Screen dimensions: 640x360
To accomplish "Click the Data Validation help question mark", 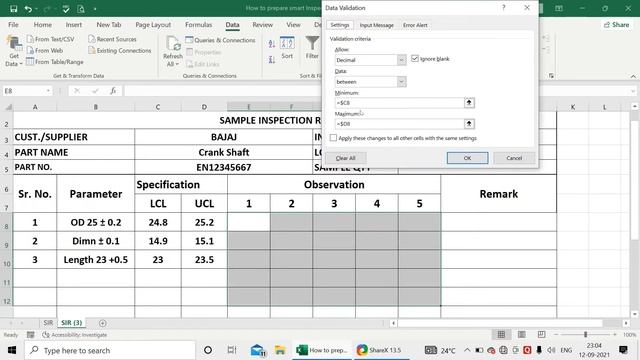I will click(504, 8).
